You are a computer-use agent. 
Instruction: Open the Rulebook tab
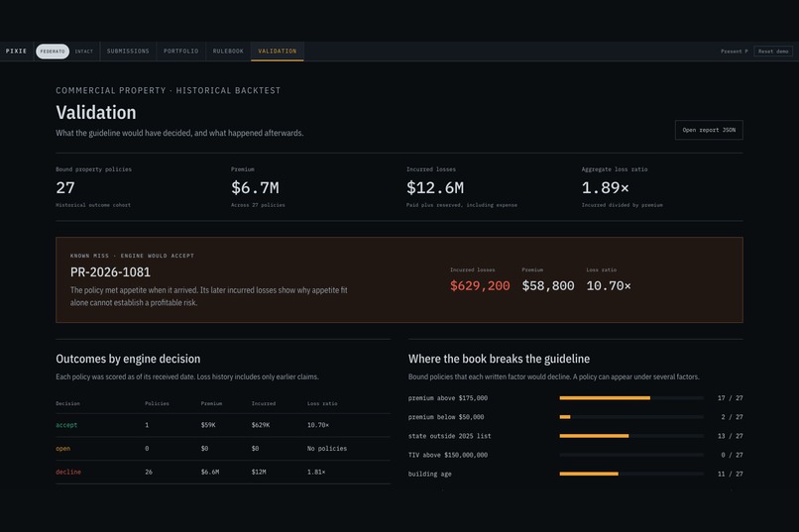[x=228, y=52]
